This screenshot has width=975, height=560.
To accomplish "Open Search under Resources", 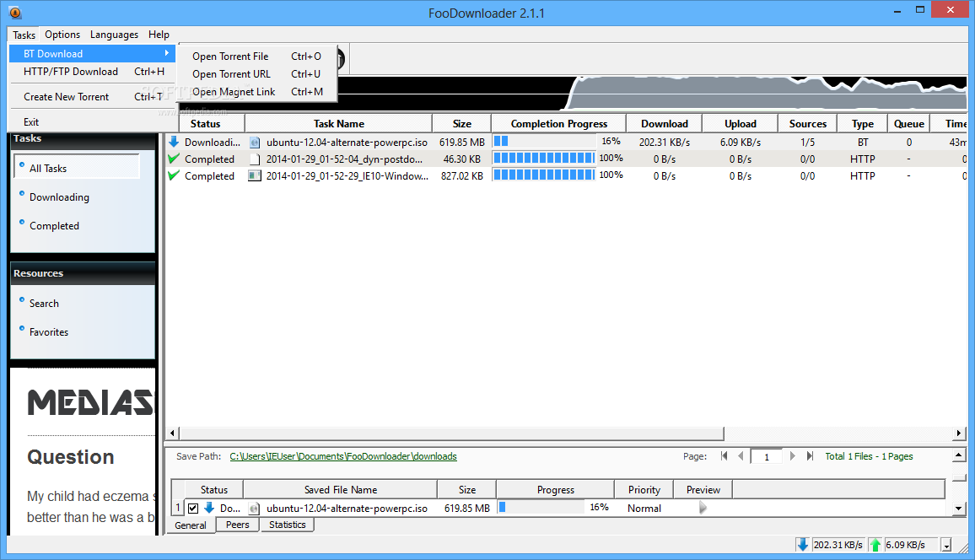I will click(44, 304).
